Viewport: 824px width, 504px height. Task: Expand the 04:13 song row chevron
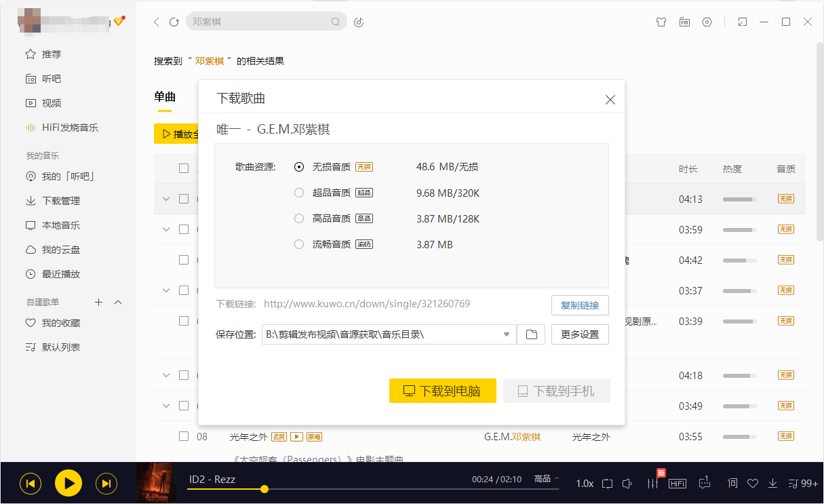[166, 199]
